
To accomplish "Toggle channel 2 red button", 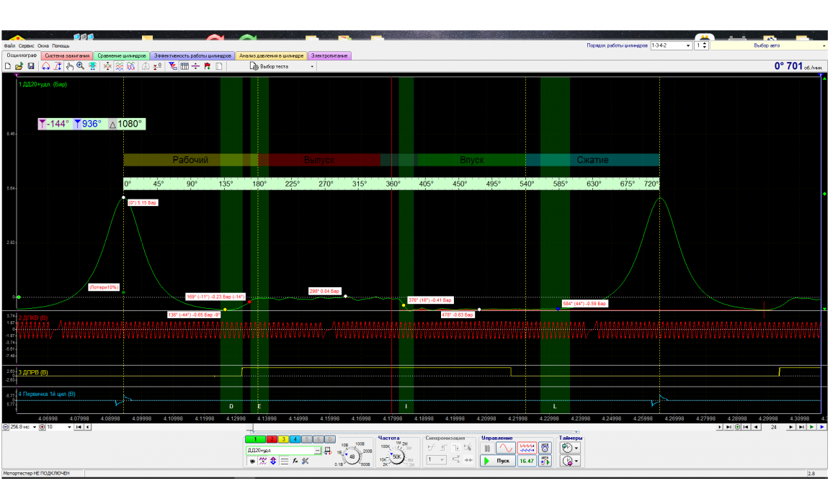I will tap(272, 438).
